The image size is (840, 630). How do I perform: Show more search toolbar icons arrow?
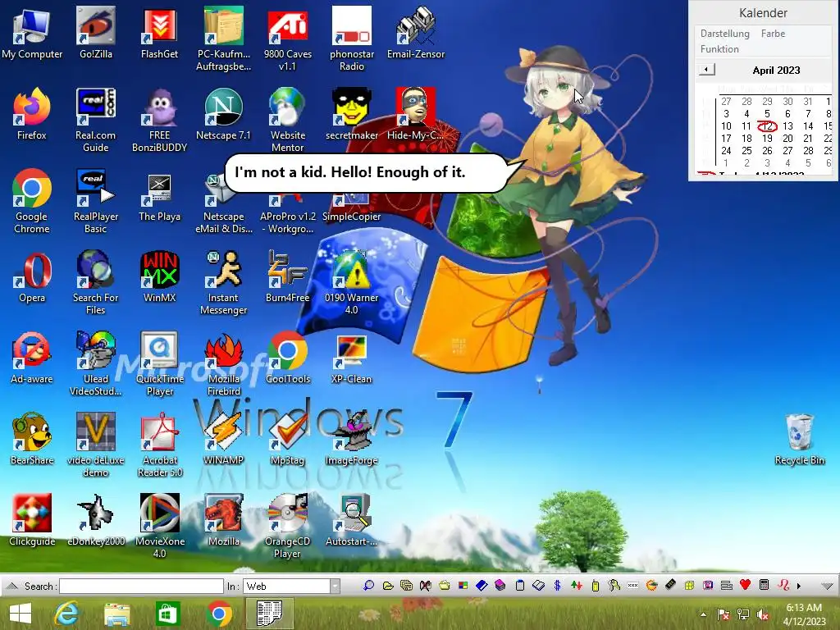point(799,586)
